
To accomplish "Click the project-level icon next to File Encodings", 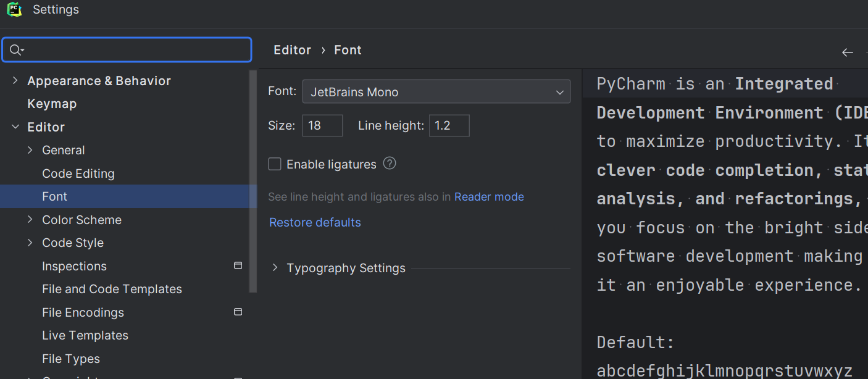I will pyautogui.click(x=238, y=312).
